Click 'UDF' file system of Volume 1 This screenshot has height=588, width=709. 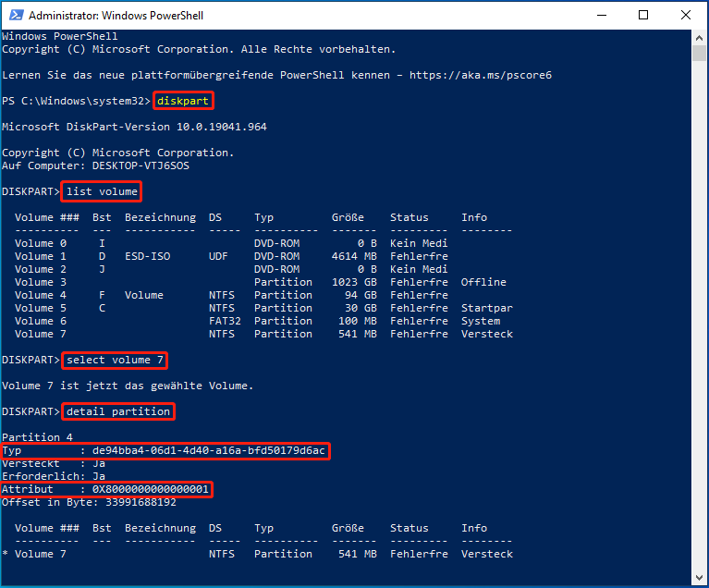tap(218, 256)
